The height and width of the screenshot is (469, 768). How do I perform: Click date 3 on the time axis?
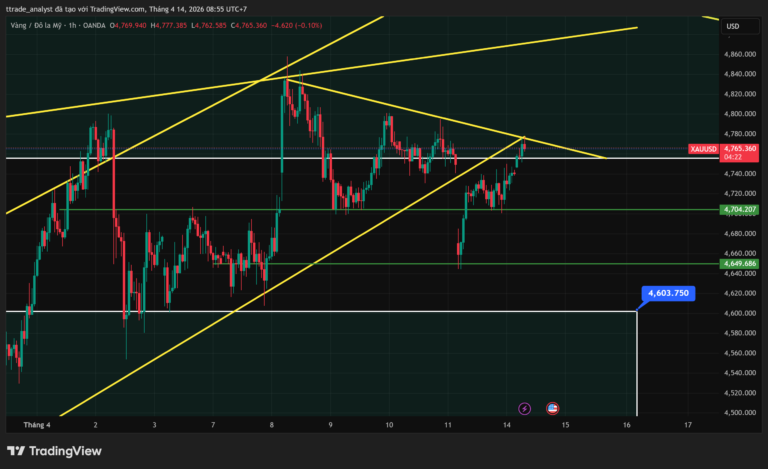[154, 425]
